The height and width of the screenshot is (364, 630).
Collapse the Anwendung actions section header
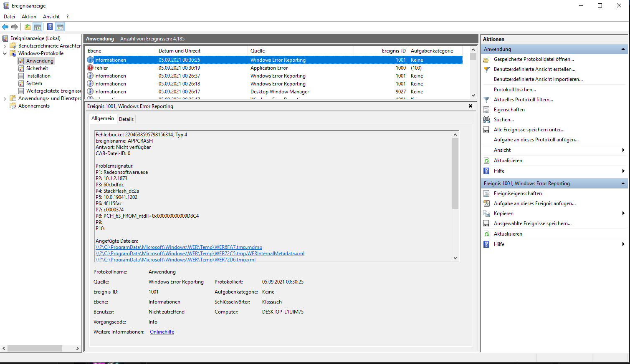[623, 49]
